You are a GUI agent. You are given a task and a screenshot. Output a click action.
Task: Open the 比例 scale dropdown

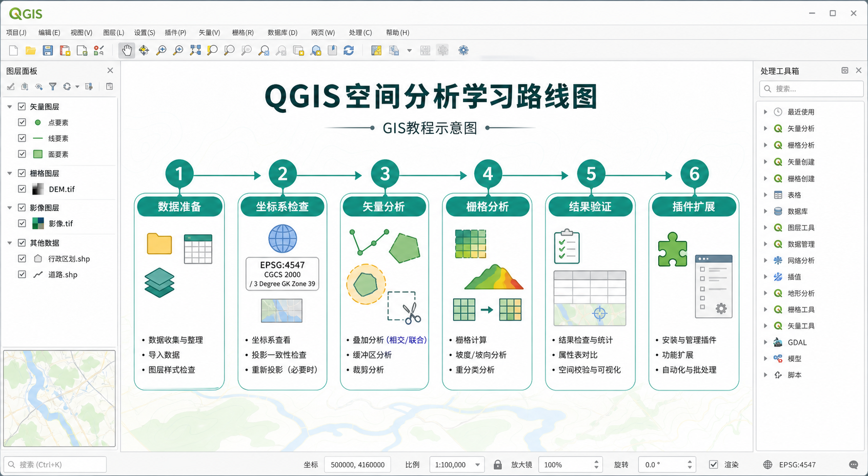[x=477, y=465]
